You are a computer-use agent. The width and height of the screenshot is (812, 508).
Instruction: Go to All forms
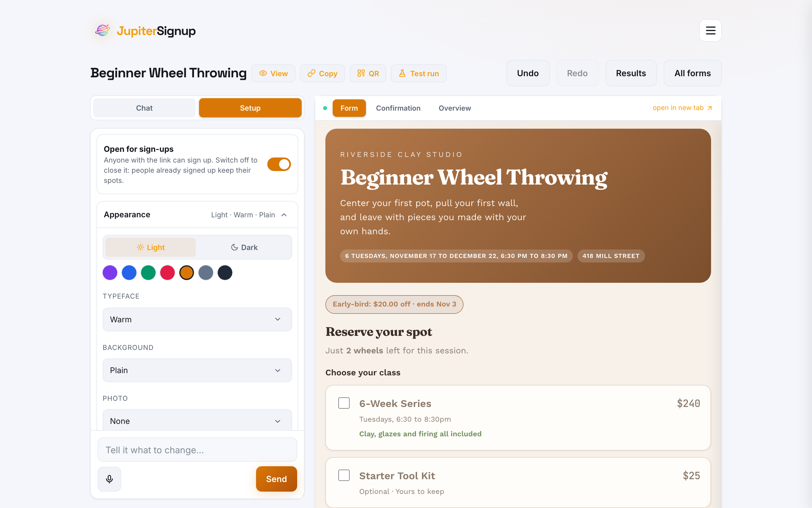[692, 73]
